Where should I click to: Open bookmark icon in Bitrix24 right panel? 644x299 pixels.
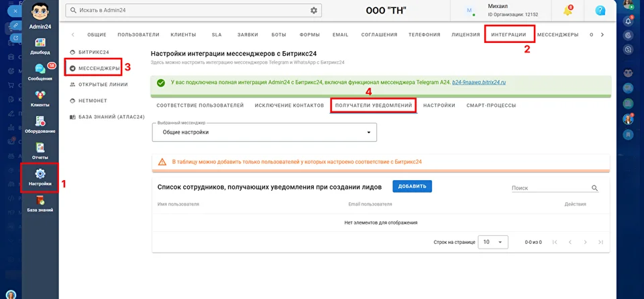628,134
